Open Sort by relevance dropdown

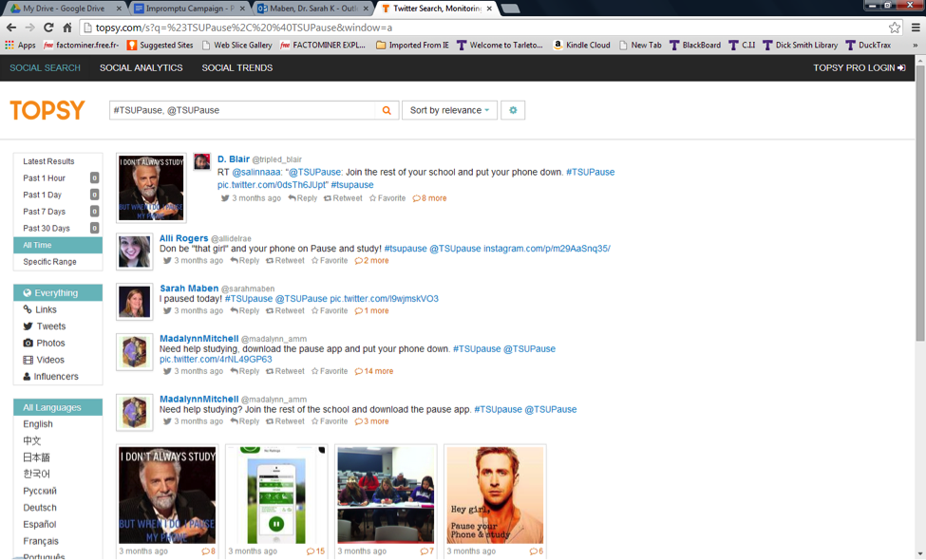click(x=449, y=110)
